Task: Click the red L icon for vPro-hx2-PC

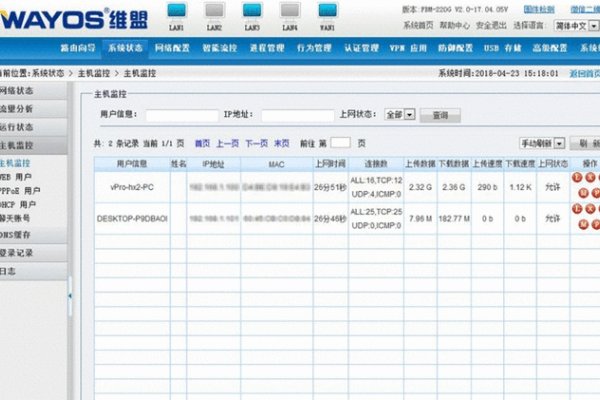Action: pos(577,177)
